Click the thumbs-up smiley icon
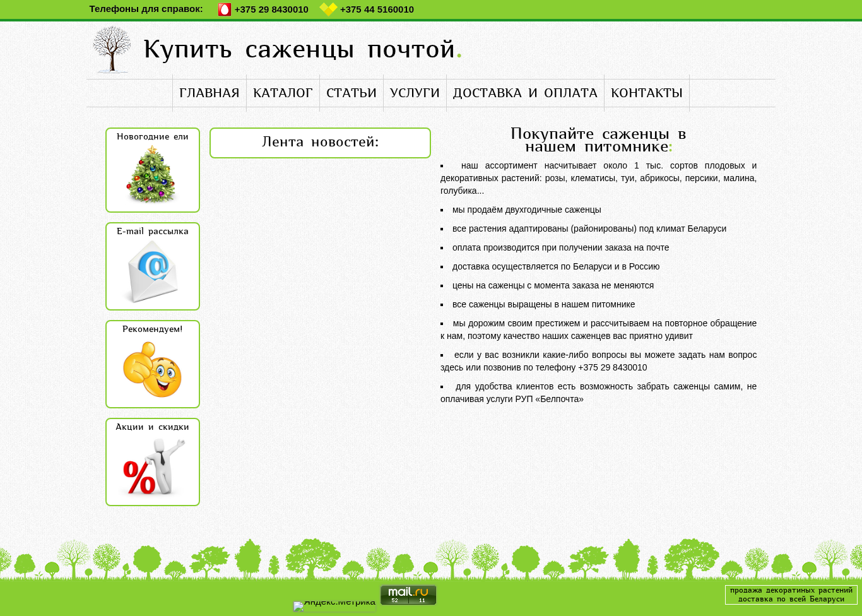The height and width of the screenshot is (616, 862). point(152,369)
